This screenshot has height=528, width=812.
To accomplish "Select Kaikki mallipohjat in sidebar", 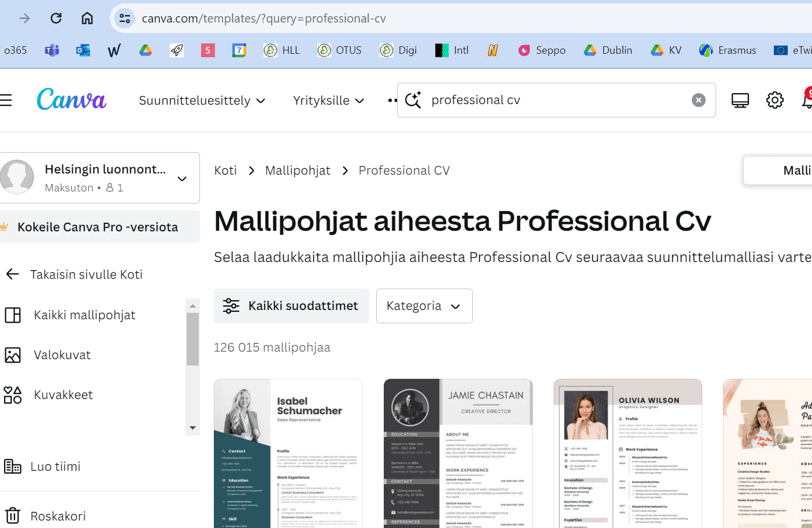I will coord(70,315).
